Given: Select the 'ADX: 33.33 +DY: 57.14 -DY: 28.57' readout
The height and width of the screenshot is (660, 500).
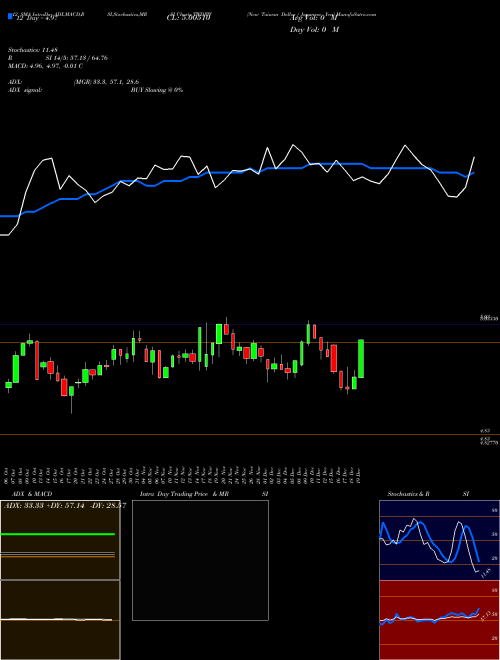Looking at the screenshot, I should [x=65, y=506].
